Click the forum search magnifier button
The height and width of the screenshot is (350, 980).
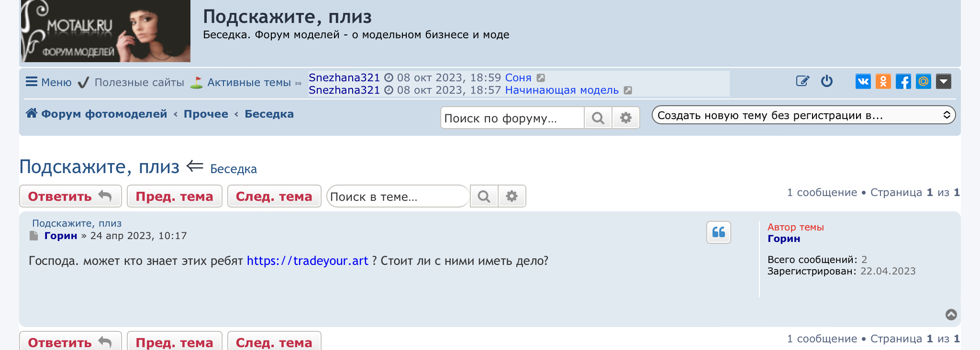click(x=598, y=118)
